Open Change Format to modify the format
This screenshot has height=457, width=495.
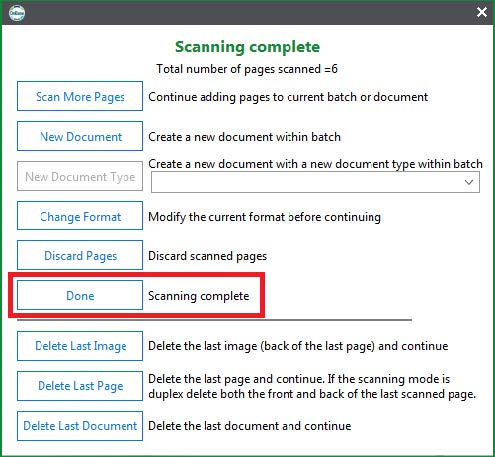(80, 216)
